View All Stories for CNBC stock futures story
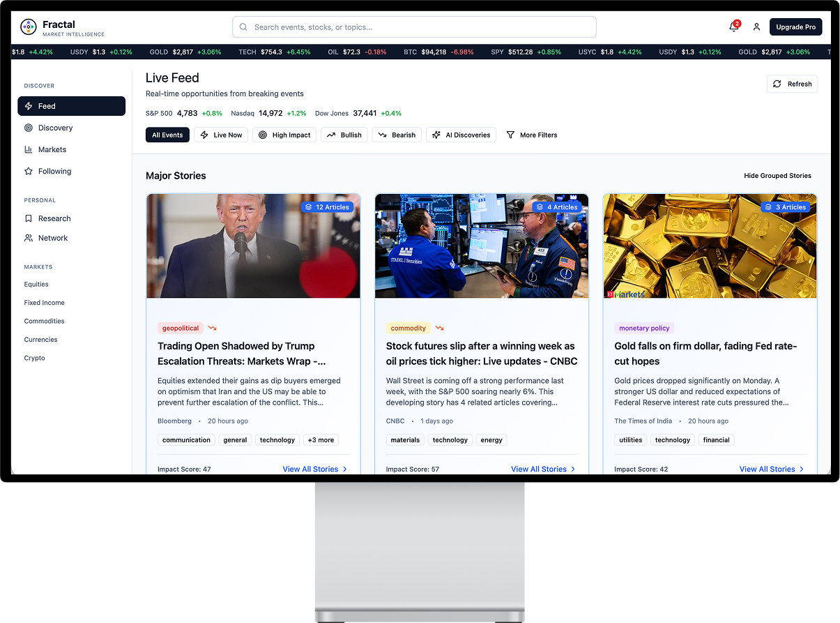This screenshot has width=840, height=623. point(543,469)
